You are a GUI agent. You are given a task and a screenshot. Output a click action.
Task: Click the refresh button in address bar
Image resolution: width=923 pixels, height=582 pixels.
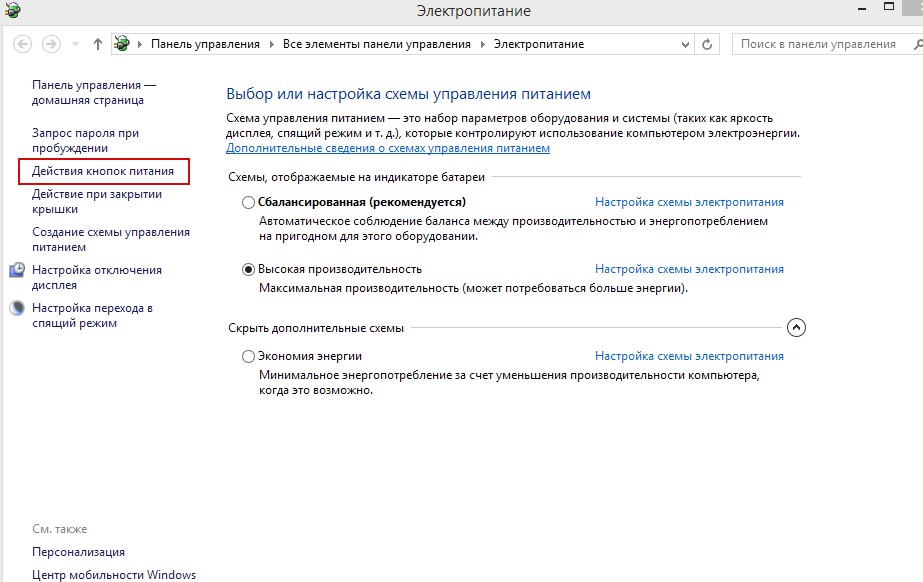pyautogui.click(x=708, y=44)
